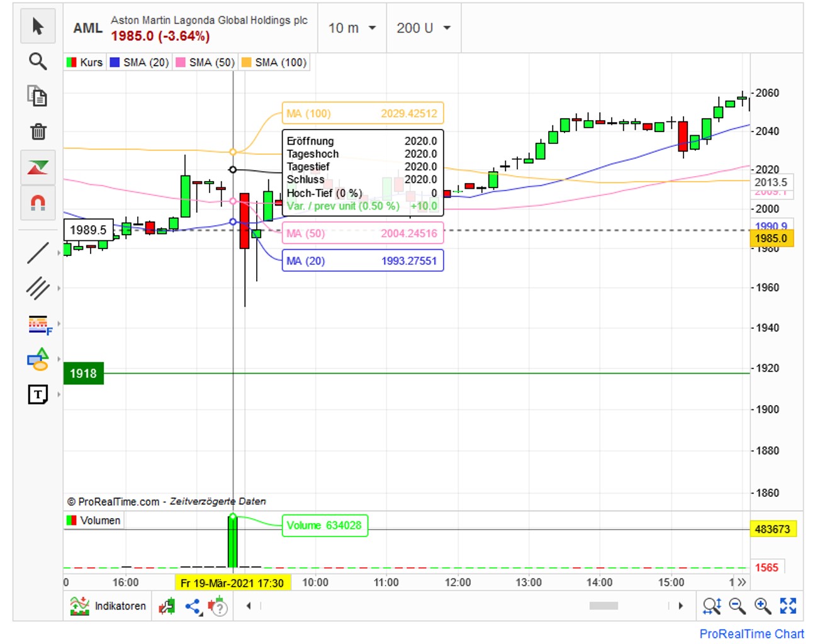Click the fullscreen expand icon
Image resolution: width=815 pixels, height=644 pixels.
point(788,606)
